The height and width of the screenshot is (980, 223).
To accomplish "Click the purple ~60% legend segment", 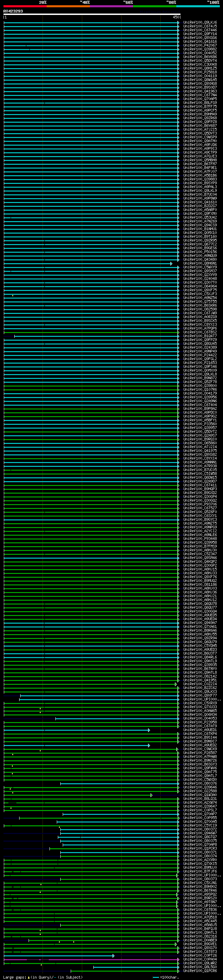I will coord(111,6).
